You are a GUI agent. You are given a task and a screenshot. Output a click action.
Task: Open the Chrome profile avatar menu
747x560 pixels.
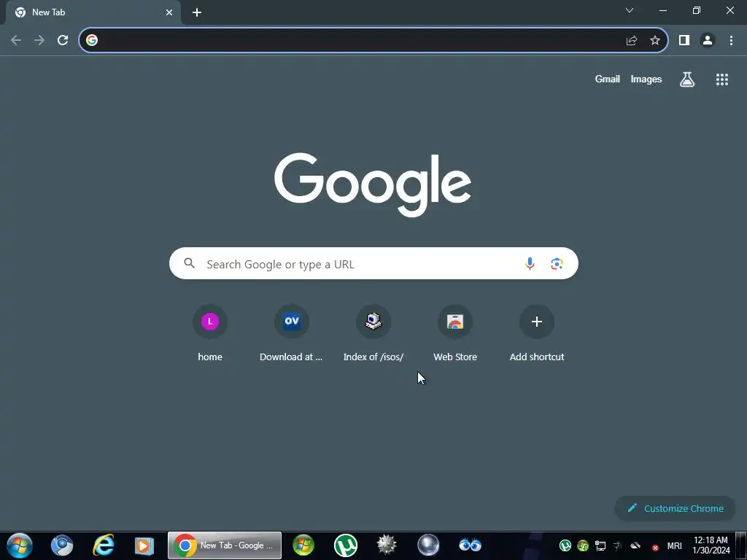[708, 40]
